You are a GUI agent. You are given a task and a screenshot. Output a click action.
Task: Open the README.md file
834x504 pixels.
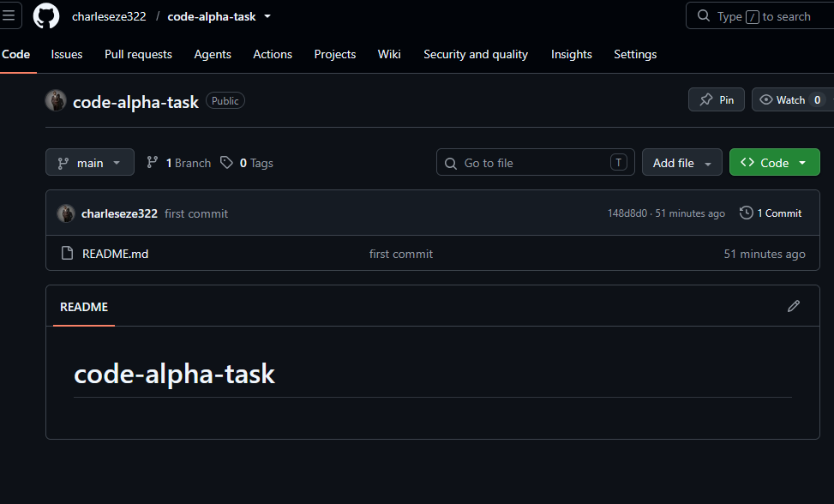(x=115, y=254)
